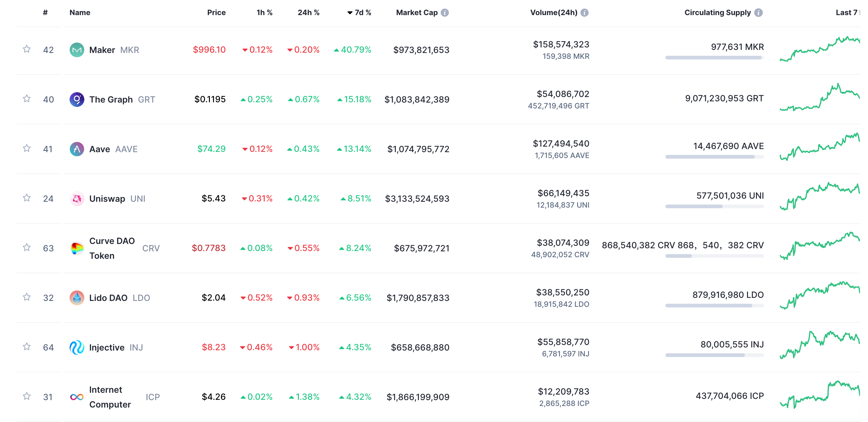Open Last 7 days column header
Screen dimensions: 868x422
pyautogui.click(x=847, y=13)
